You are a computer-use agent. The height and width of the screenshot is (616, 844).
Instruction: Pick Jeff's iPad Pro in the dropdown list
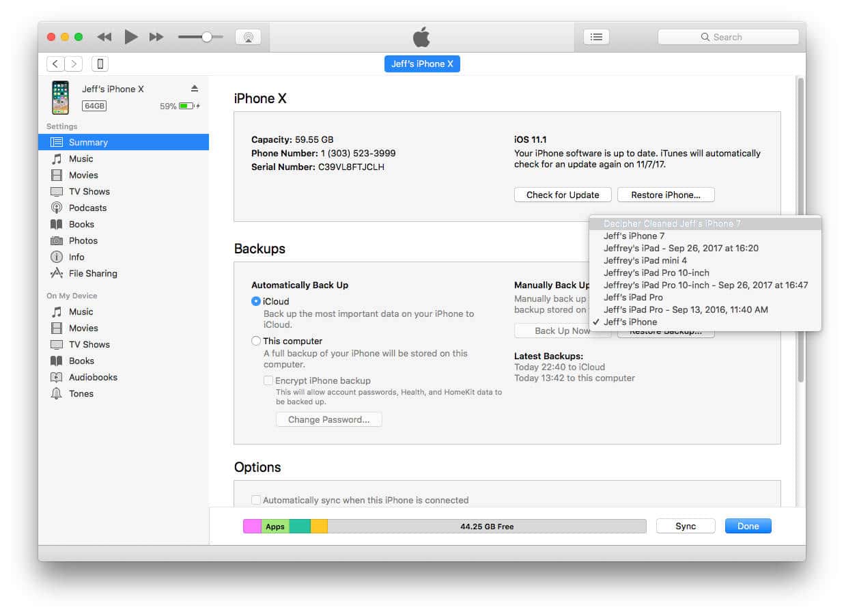(x=633, y=297)
